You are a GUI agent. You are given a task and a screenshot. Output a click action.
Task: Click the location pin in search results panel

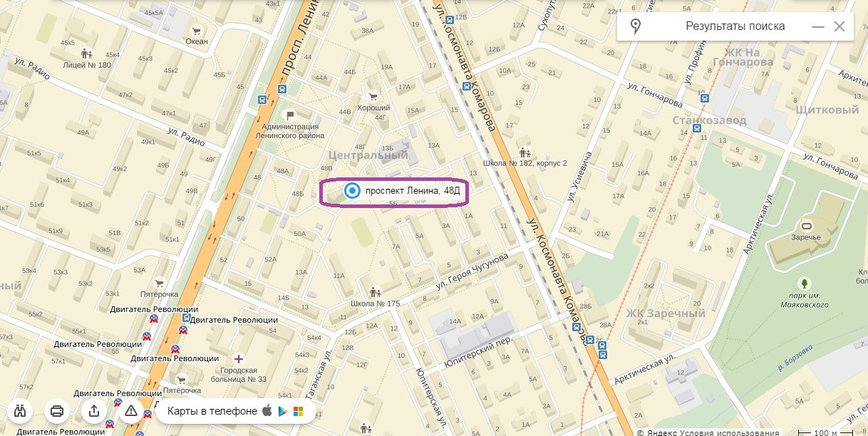click(x=635, y=26)
